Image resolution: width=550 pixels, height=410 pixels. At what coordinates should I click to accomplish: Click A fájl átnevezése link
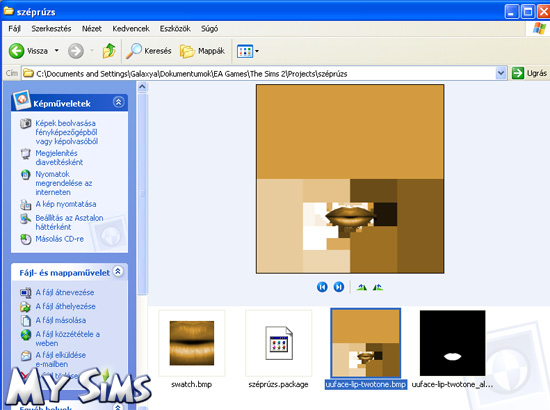click(x=65, y=292)
